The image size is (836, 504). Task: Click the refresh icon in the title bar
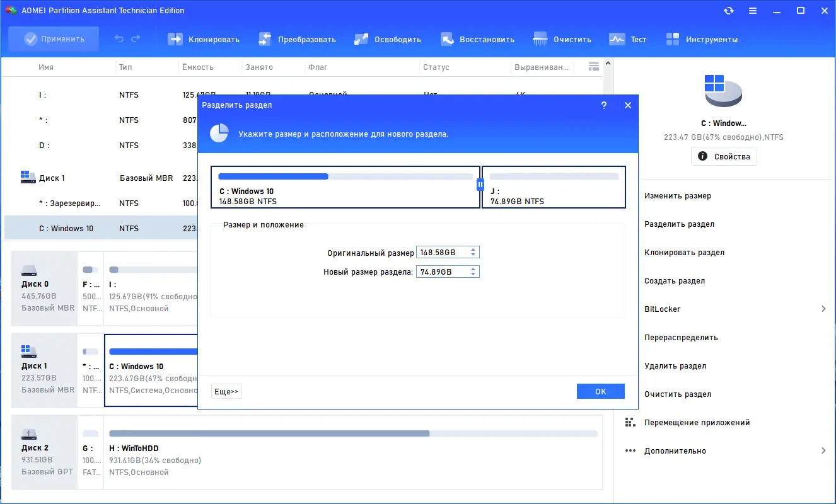click(729, 10)
